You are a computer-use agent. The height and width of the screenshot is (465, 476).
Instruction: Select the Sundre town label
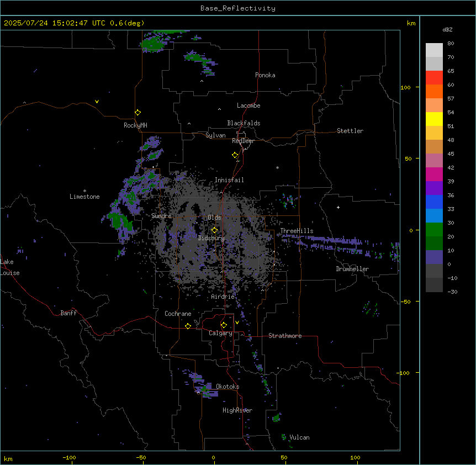[x=161, y=216]
